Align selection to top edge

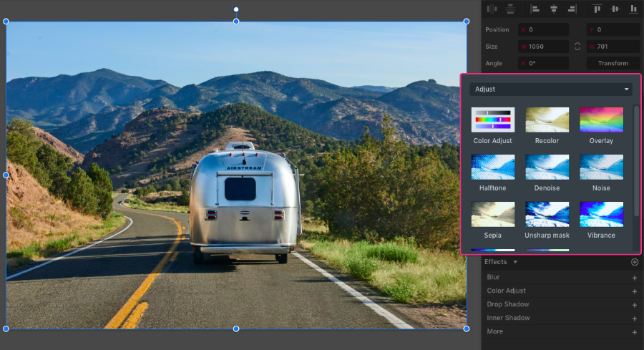point(597,9)
